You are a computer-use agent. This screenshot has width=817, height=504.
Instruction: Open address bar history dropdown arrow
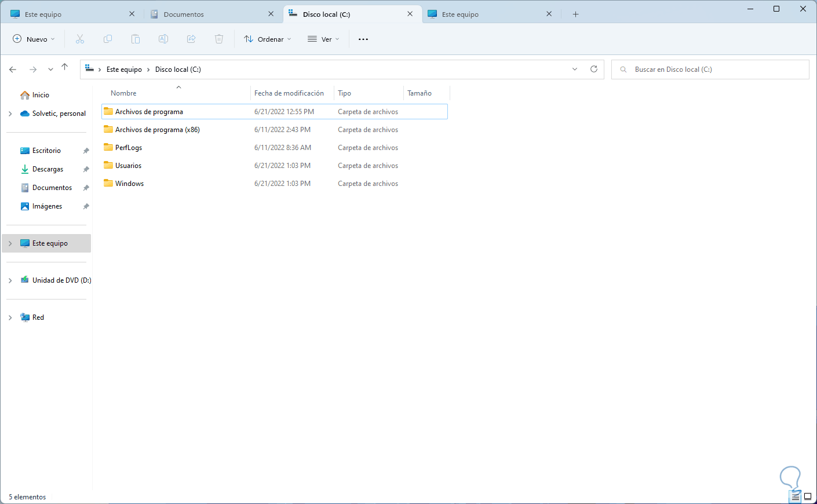tap(575, 69)
